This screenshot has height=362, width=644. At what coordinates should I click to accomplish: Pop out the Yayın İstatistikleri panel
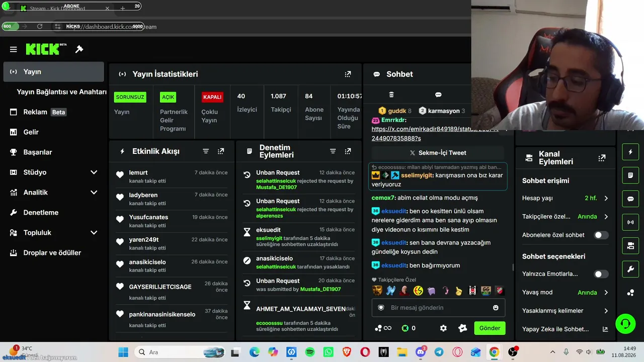348,74
